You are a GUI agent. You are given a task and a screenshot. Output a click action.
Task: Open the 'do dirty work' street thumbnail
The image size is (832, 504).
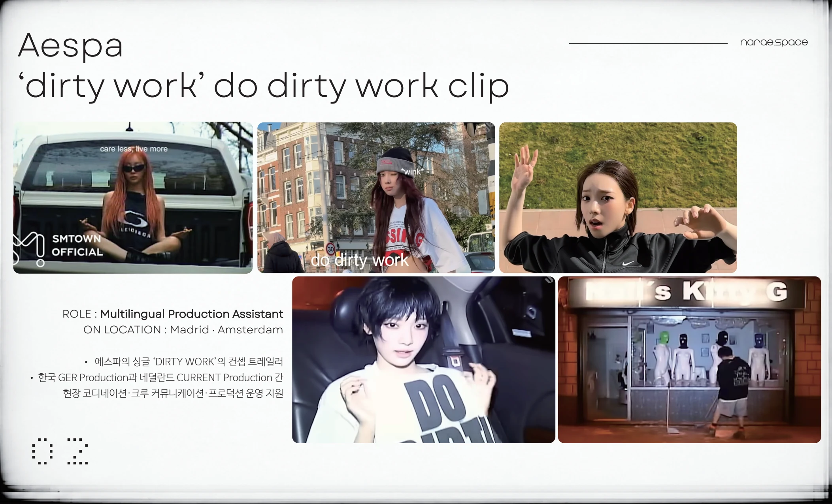[376, 197]
